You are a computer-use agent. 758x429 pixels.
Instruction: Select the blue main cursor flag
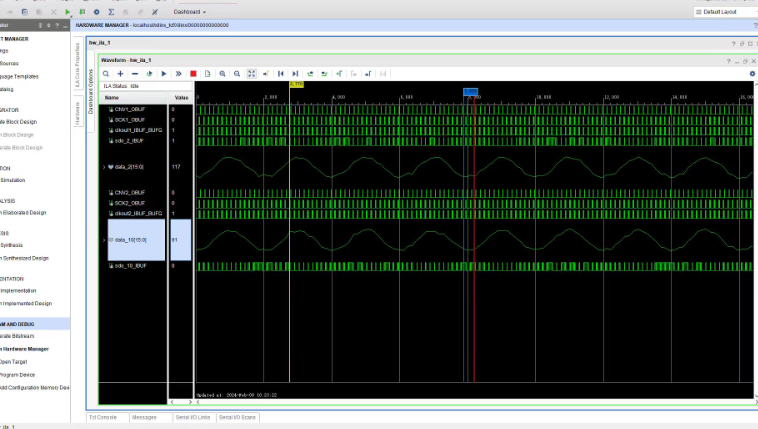470,91
